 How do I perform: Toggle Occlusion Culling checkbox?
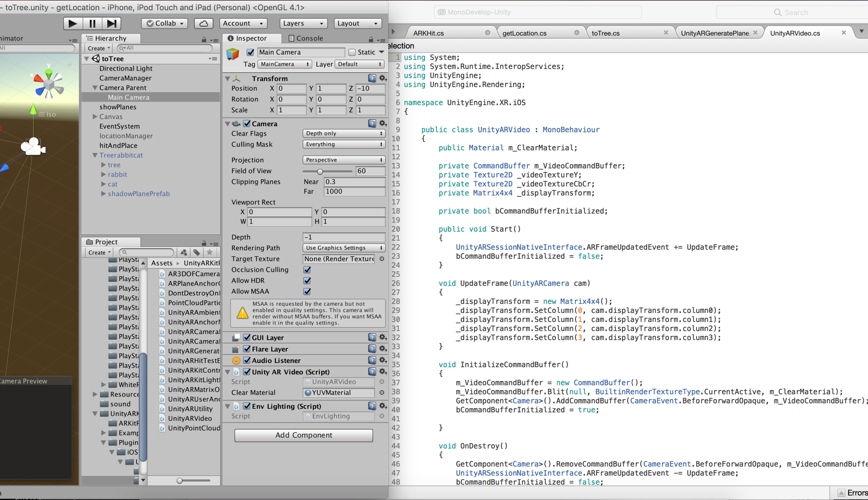[x=307, y=270]
